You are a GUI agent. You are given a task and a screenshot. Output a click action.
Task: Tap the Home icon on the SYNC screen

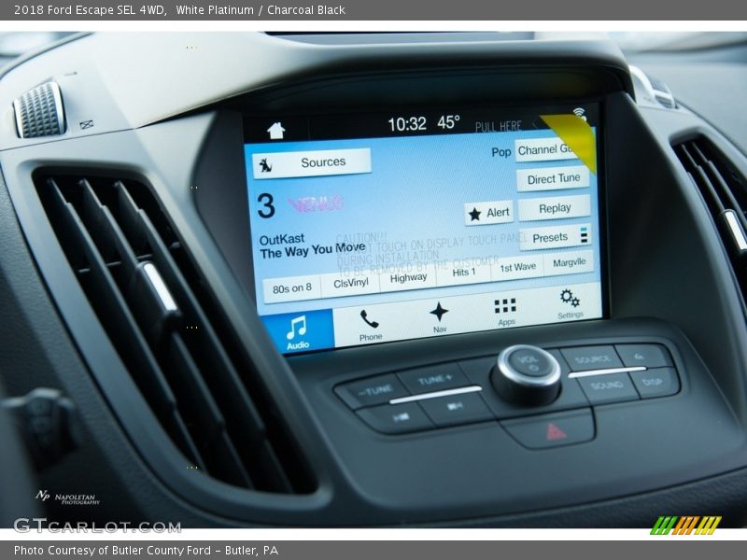(x=275, y=130)
